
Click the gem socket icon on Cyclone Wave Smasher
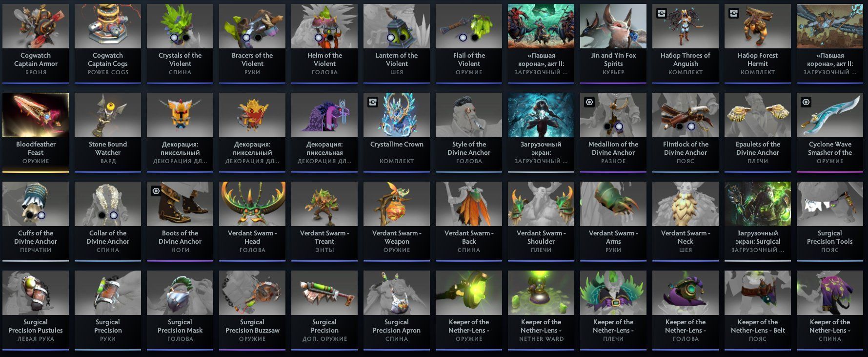click(x=806, y=103)
